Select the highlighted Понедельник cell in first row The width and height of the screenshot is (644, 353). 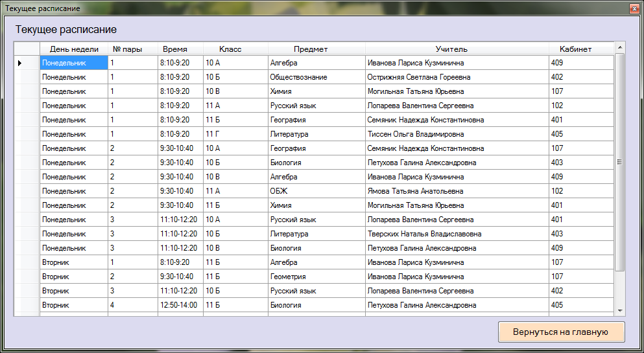click(74, 63)
